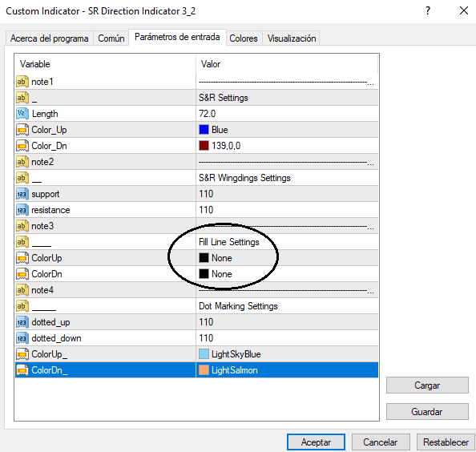Image resolution: width=476 pixels, height=452 pixels.
Task: Click the black swatch in ColorUp row
Action: [x=204, y=258]
